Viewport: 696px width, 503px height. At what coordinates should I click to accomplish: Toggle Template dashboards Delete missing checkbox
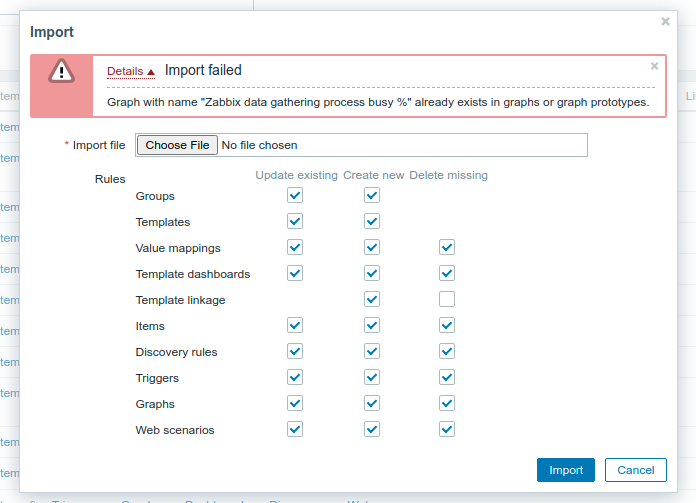(447, 273)
